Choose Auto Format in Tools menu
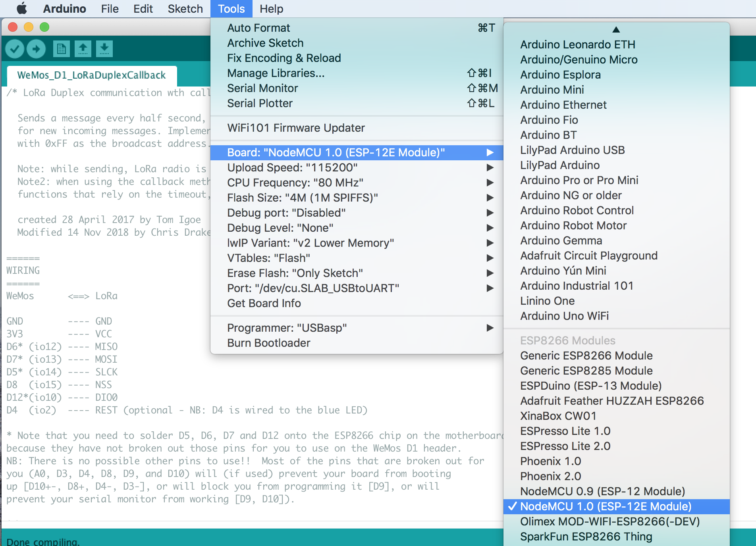Image resolution: width=756 pixels, height=546 pixels. coord(357,28)
